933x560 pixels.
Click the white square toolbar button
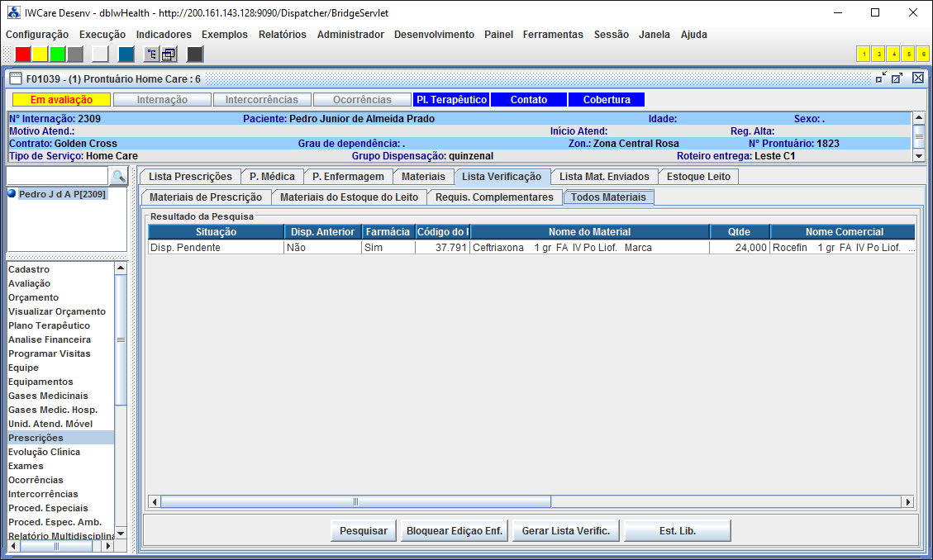click(101, 54)
